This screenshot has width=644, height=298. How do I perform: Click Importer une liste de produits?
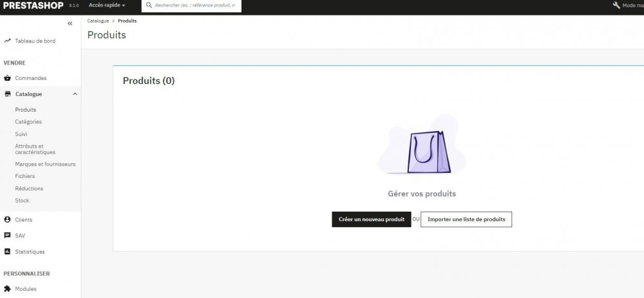coord(466,219)
